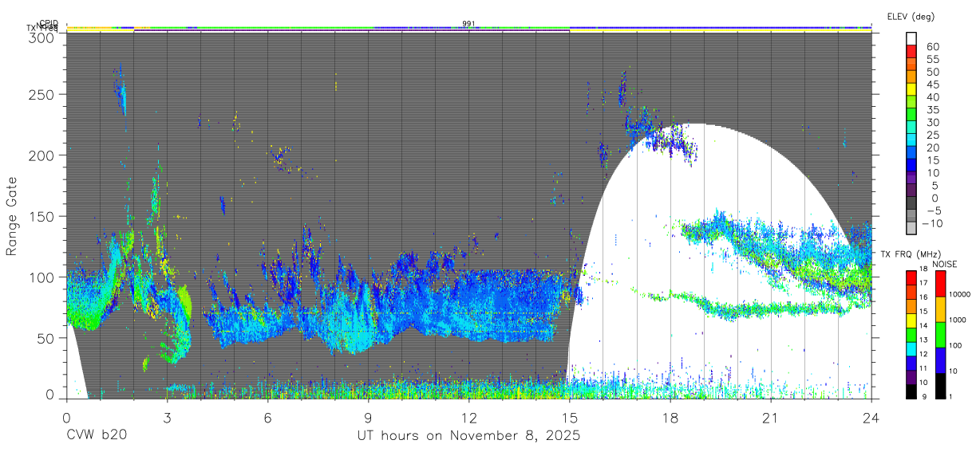Select the 'CVW b20' radar label
The height and width of the screenshot is (452, 980).
pyautogui.click(x=96, y=435)
